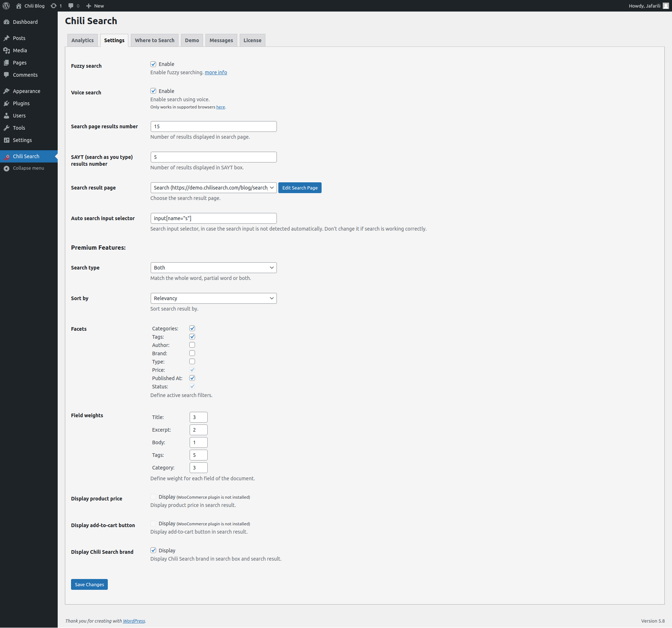Open the Messages tab

[x=221, y=40]
